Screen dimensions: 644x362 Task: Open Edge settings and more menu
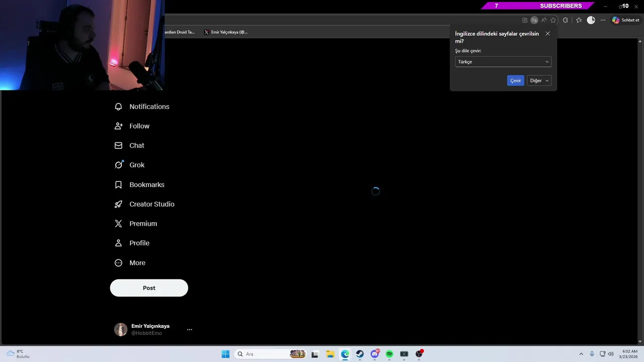tap(603, 20)
